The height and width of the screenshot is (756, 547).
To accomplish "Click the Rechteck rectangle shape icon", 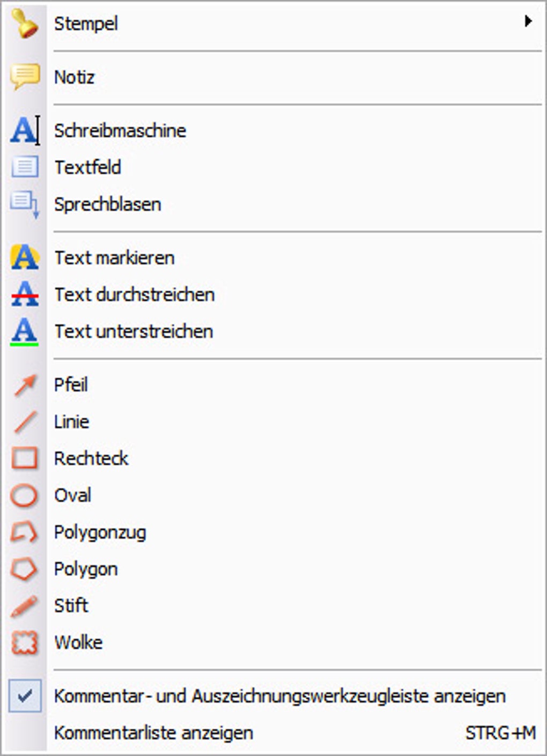I will (x=25, y=458).
